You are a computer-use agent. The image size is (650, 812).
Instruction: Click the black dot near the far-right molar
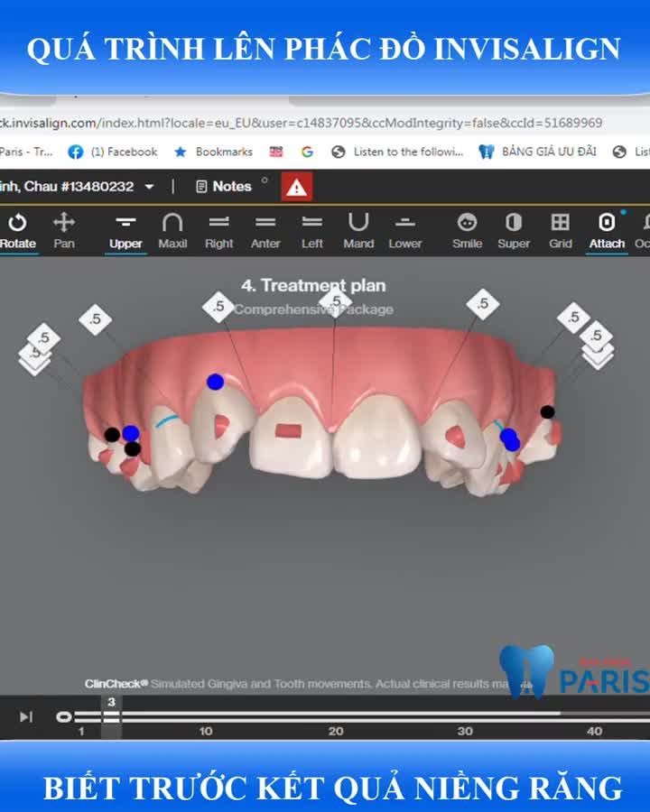547,412
